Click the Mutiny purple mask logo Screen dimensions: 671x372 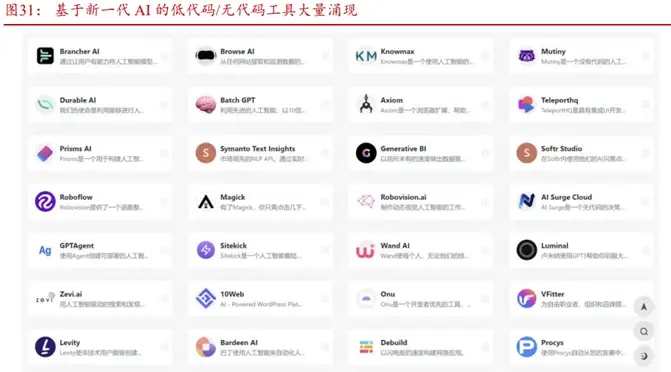[526, 56]
